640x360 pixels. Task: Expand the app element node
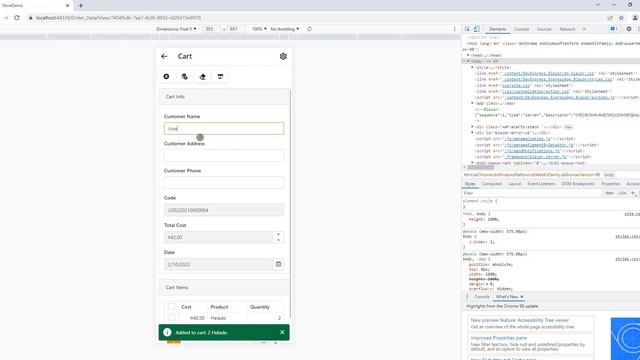[x=472, y=103]
